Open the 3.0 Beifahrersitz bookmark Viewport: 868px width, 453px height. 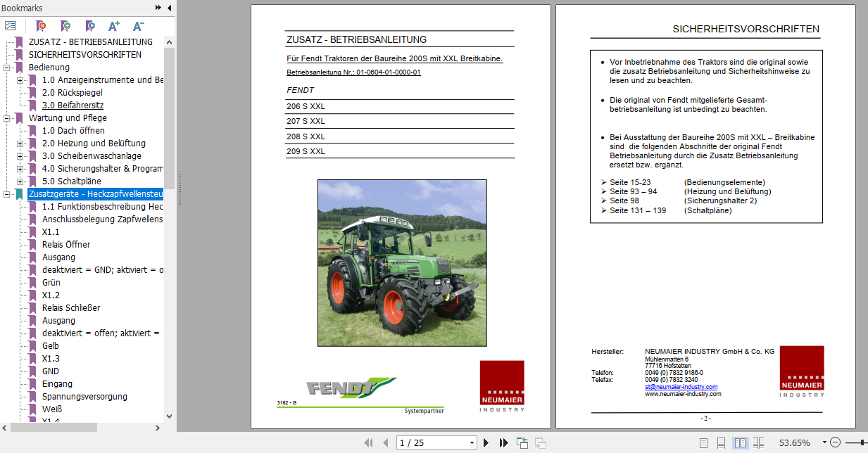pos(74,106)
